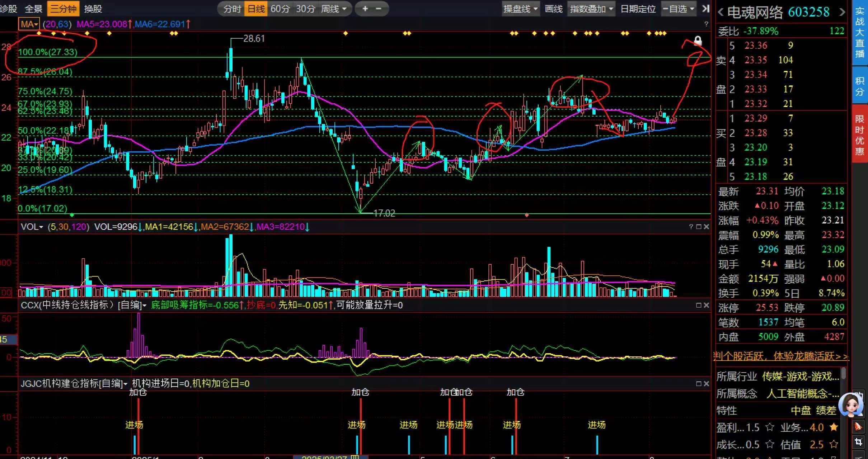Close the CCX indicator panel

[x=706, y=305]
